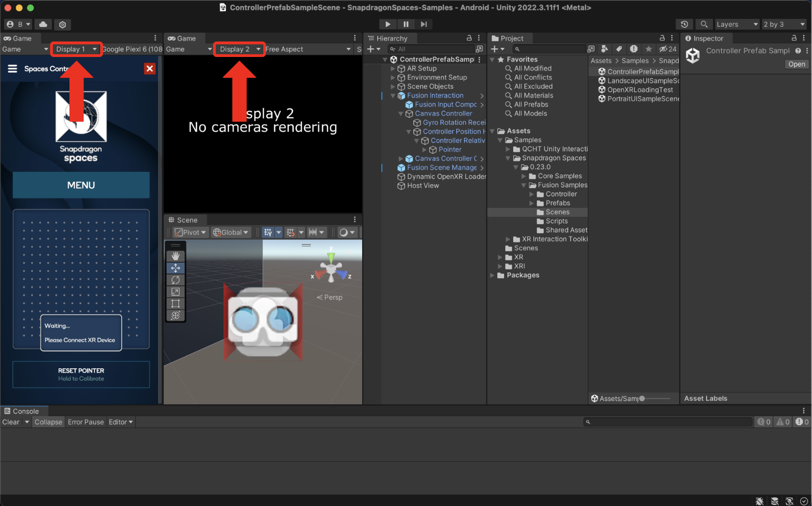Image resolution: width=812 pixels, height=506 pixels.
Task: Open the 2 by 3 layout dropdown
Action: point(784,24)
